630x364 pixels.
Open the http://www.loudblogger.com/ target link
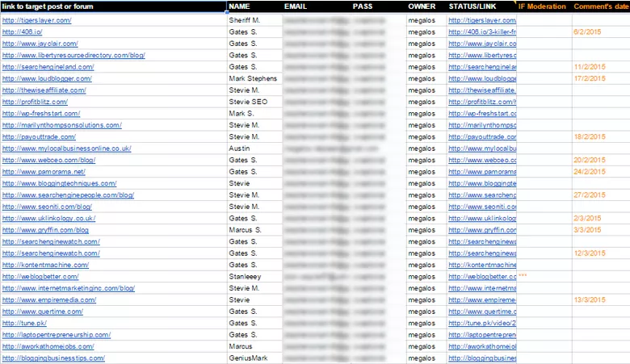[47, 78]
